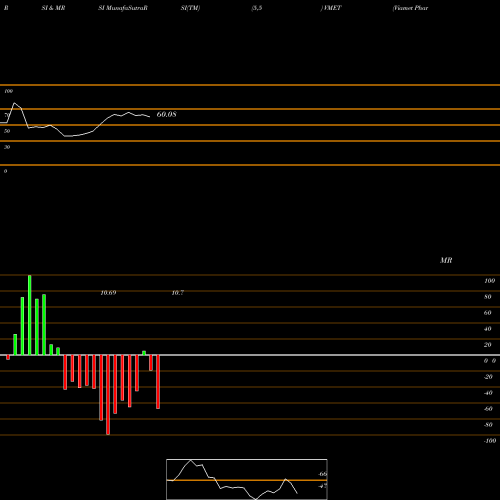This screenshot has width=500, height=500.
Task: Select the 'SI & MR' header text
Action: (53, 8)
